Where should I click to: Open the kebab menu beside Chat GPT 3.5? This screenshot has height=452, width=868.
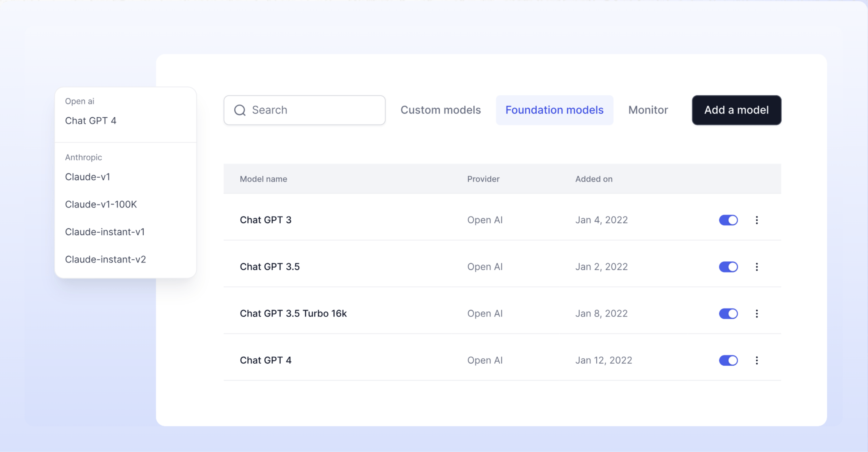click(757, 267)
